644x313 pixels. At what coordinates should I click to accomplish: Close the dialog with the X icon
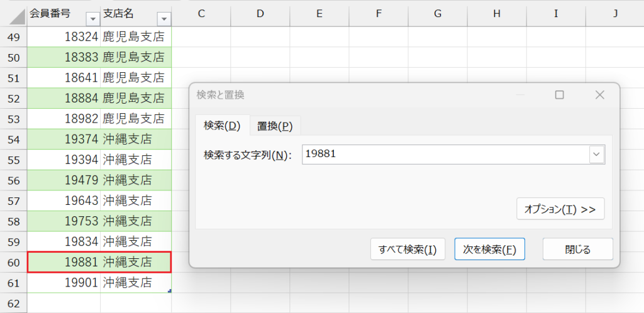(x=599, y=95)
